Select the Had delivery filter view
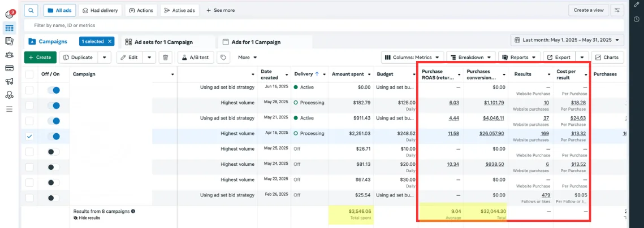Image resolution: width=644 pixels, height=228 pixels. click(100, 10)
